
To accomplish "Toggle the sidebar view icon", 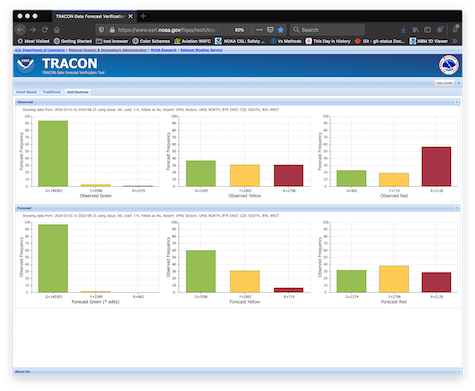I will pyautogui.click(x=428, y=30).
